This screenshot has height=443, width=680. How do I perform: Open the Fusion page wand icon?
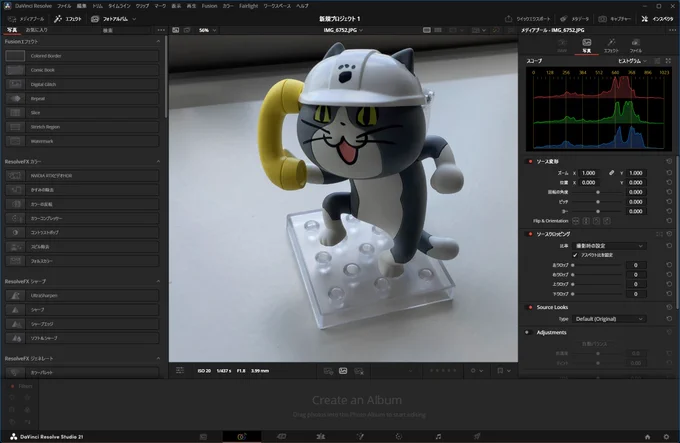pyautogui.click(x=360, y=436)
